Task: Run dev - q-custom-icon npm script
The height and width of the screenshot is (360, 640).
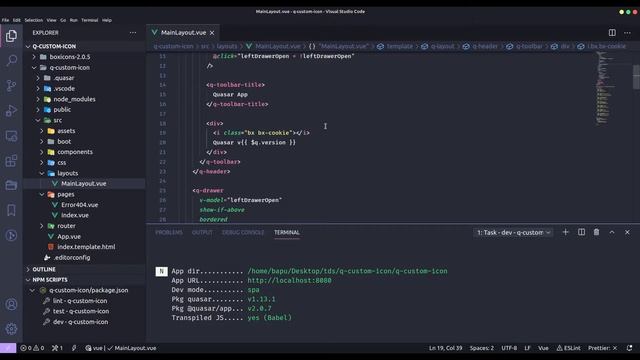Action: click(80, 322)
